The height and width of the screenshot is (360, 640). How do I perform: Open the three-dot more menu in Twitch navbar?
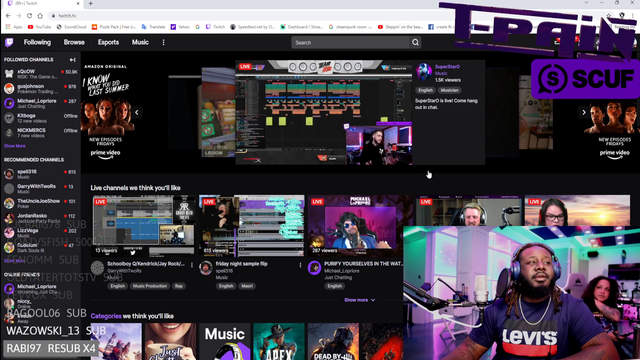(x=163, y=42)
